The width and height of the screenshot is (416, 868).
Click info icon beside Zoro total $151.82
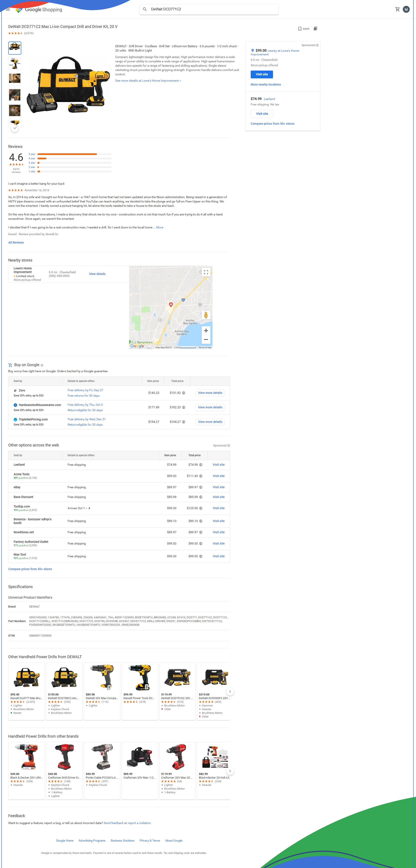click(x=184, y=393)
